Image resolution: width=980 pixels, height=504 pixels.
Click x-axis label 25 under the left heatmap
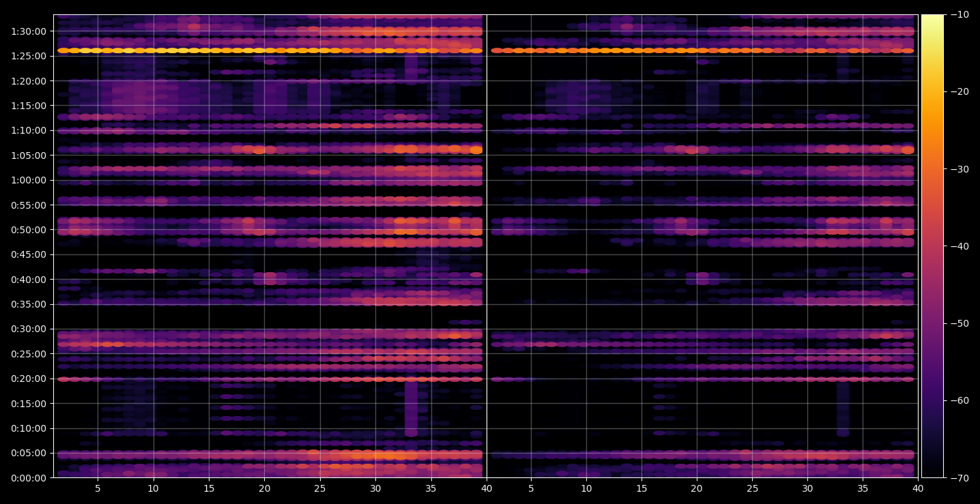(x=319, y=489)
